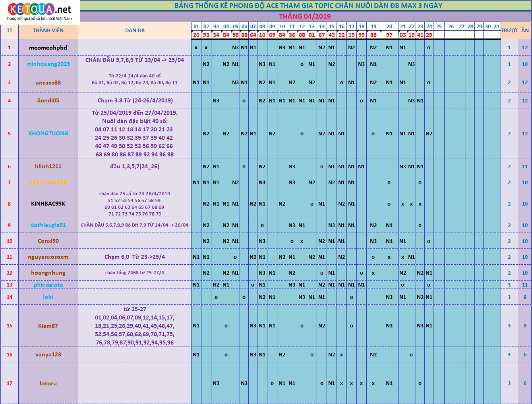532x404 pixels.
Task: Select hlinh1211's đầu 1,3,5,7 cell
Action: [135, 166]
